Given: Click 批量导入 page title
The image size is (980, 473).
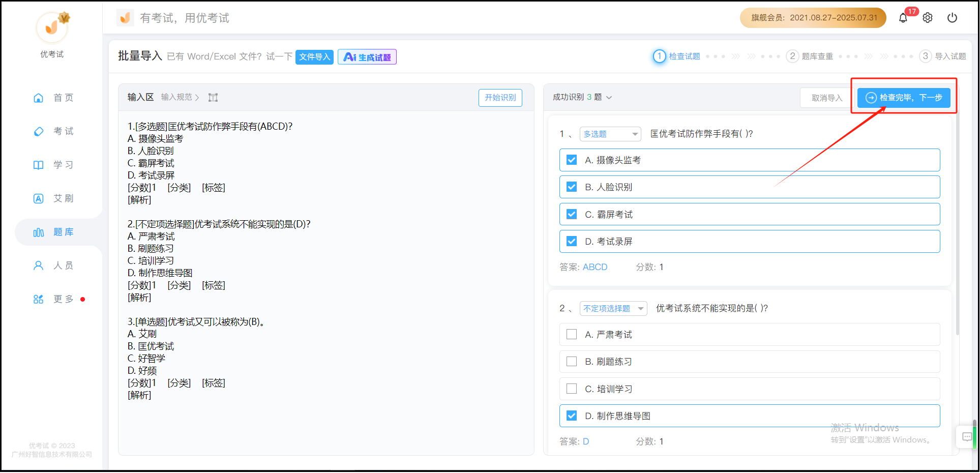Looking at the screenshot, I should (x=140, y=56).
